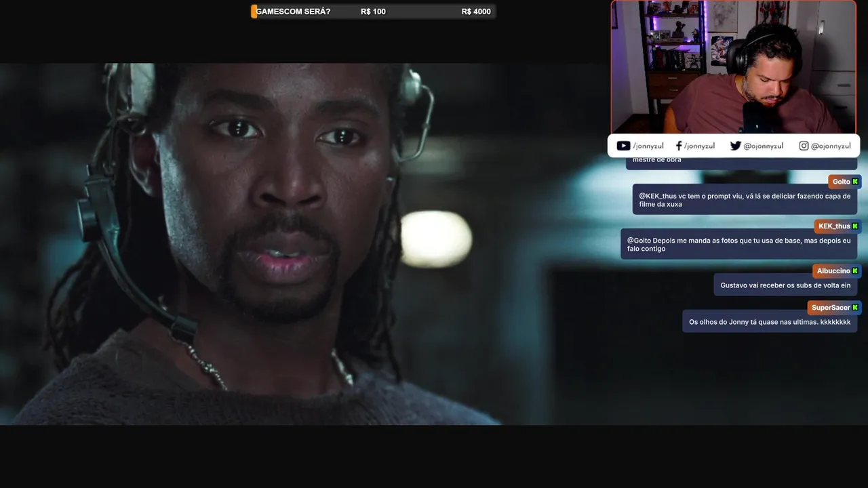
Task: Click the Albuccino username tag
Action: coord(837,271)
